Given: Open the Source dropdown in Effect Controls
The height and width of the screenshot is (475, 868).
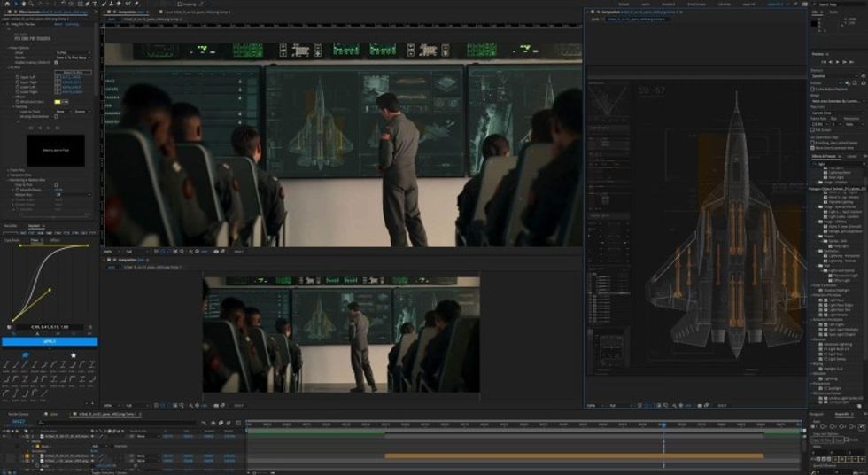Looking at the screenshot, I should [81, 112].
